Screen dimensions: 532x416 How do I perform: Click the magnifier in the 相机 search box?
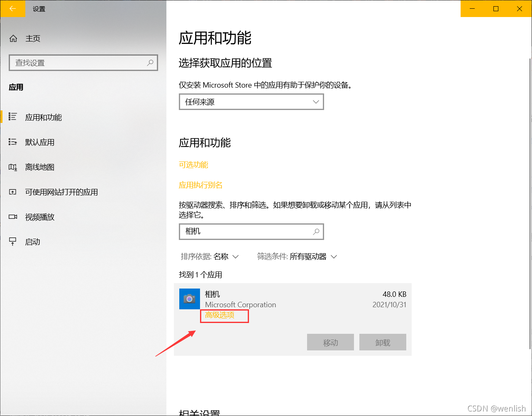316,231
